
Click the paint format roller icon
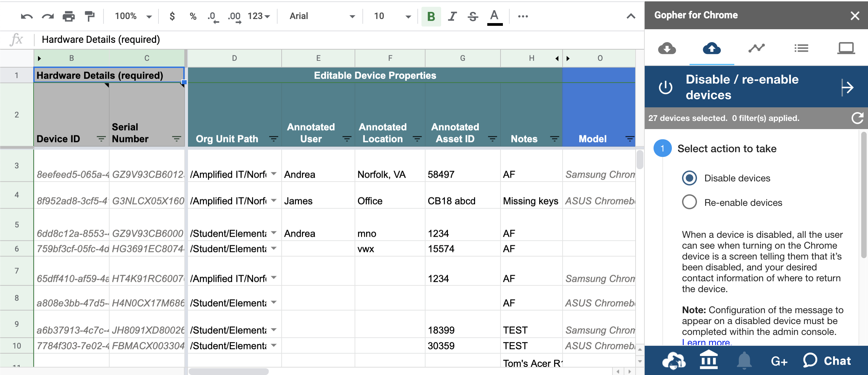click(90, 16)
